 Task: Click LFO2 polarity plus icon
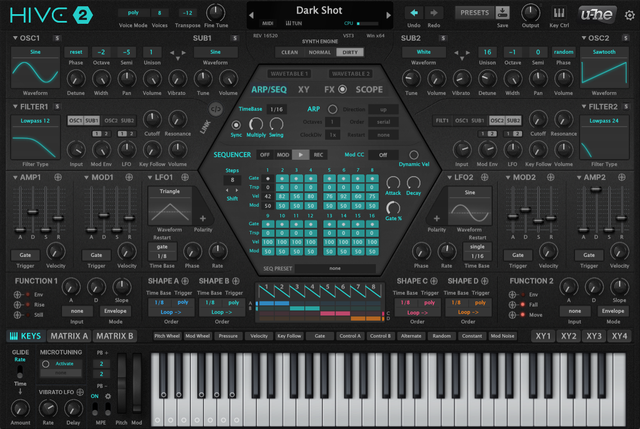coord(436,218)
